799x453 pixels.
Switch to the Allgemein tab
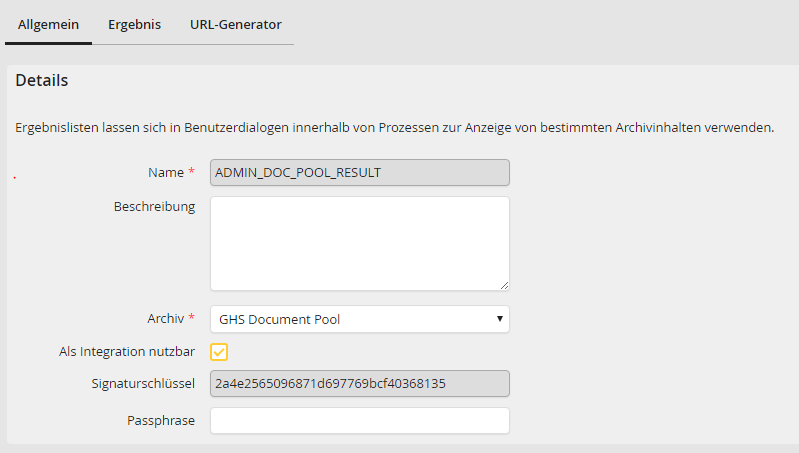48,24
